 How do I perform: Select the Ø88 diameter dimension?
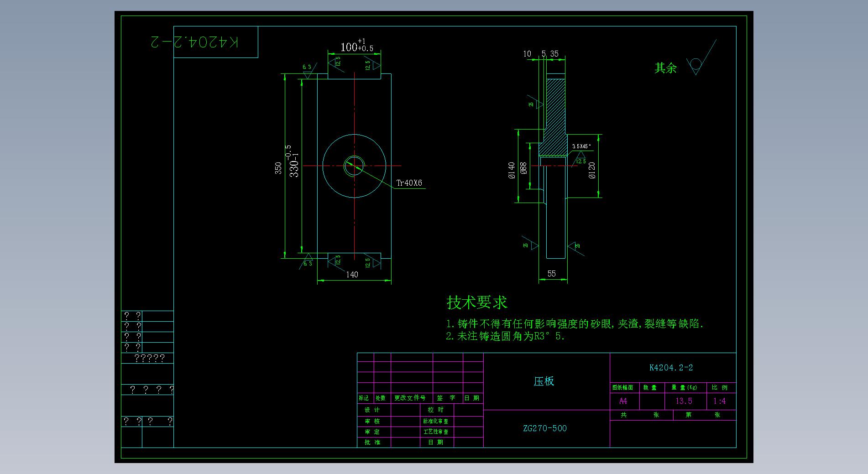524,168
